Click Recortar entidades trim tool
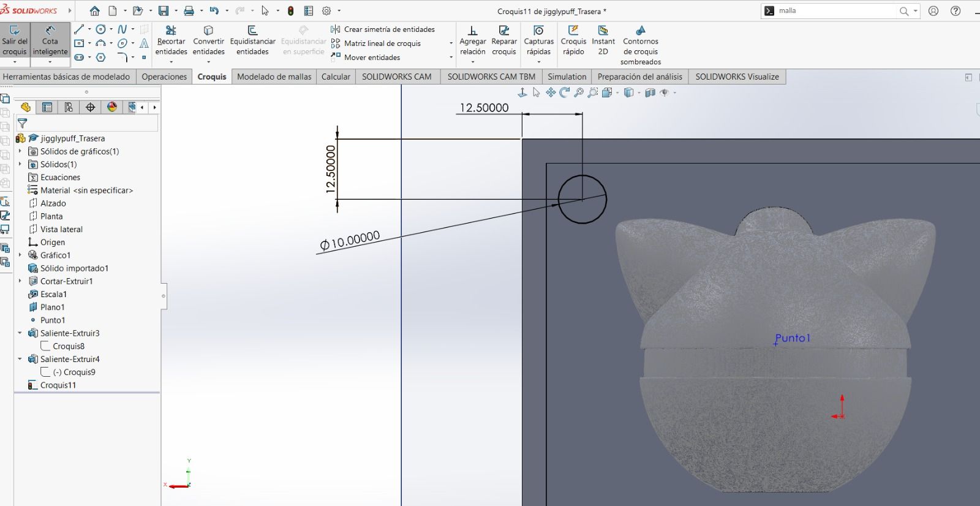 (171, 40)
